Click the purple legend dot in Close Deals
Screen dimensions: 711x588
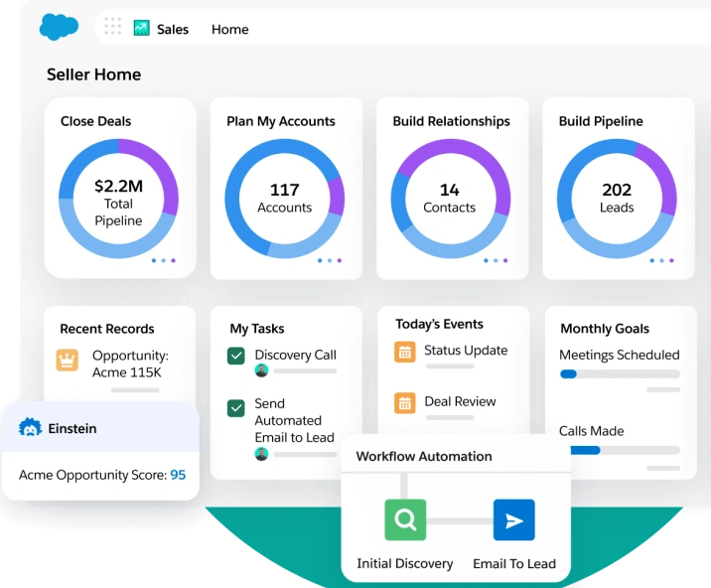pyautogui.click(x=173, y=260)
